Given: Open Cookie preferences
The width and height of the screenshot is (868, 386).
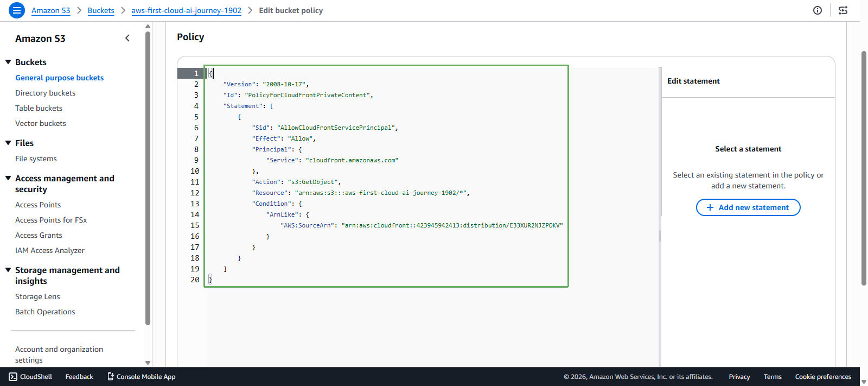Looking at the screenshot, I should click(x=823, y=377).
